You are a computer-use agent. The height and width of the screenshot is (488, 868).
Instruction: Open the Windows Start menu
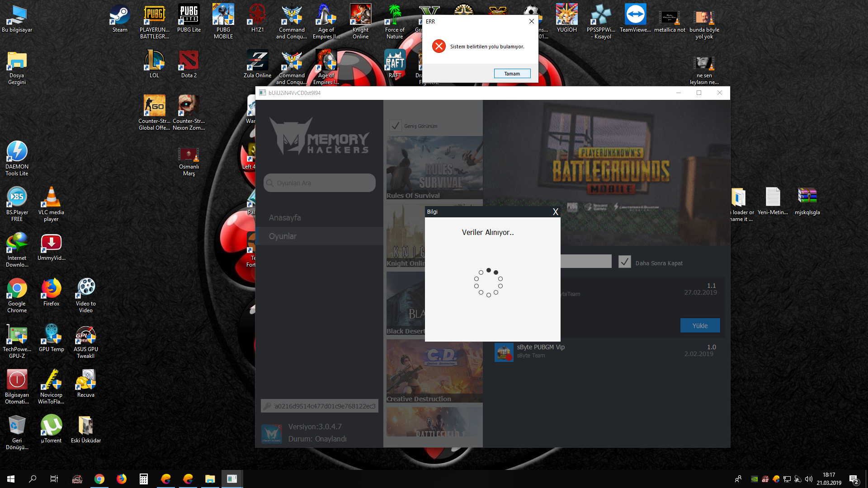coord(11,479)
